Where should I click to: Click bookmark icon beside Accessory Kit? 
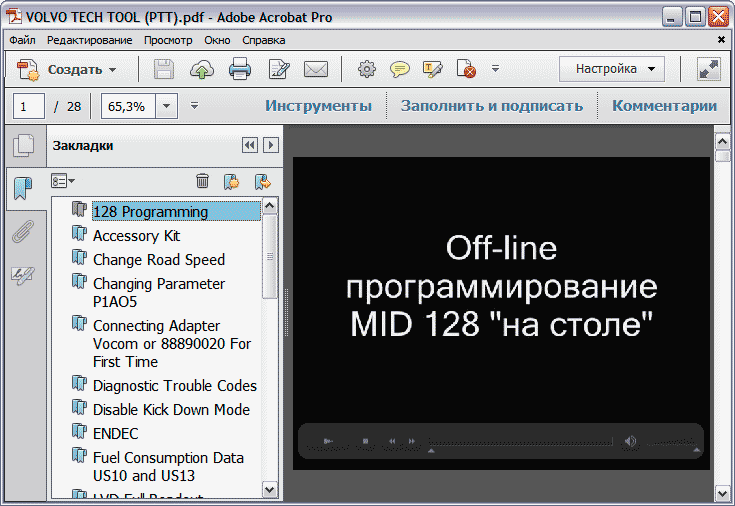(x=79, y=233)
